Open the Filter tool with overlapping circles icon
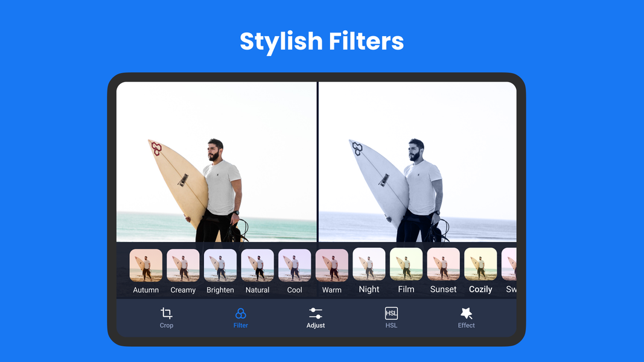The width and height of the screenshot is (644, 362). coord(240,313)
